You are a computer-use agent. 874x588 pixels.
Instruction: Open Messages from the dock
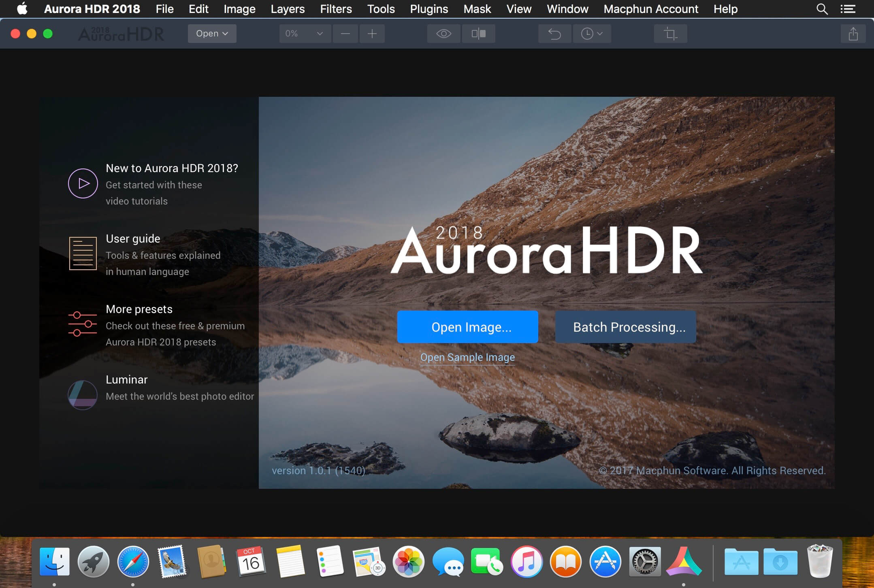(448, 562)
